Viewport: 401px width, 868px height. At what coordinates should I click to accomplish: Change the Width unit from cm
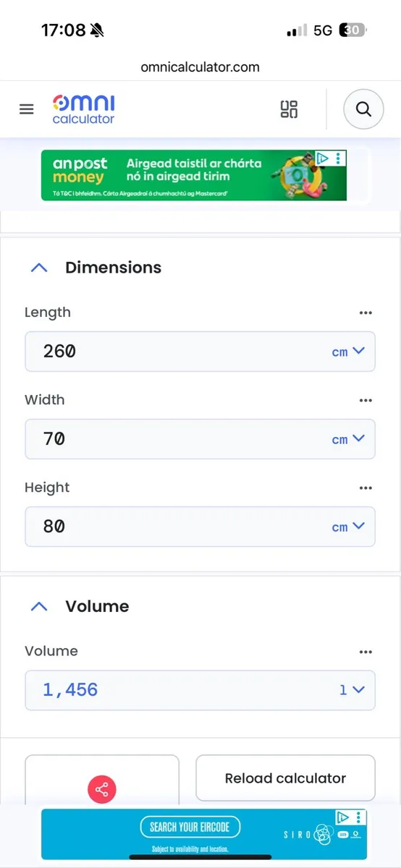[x=348, y=439]
